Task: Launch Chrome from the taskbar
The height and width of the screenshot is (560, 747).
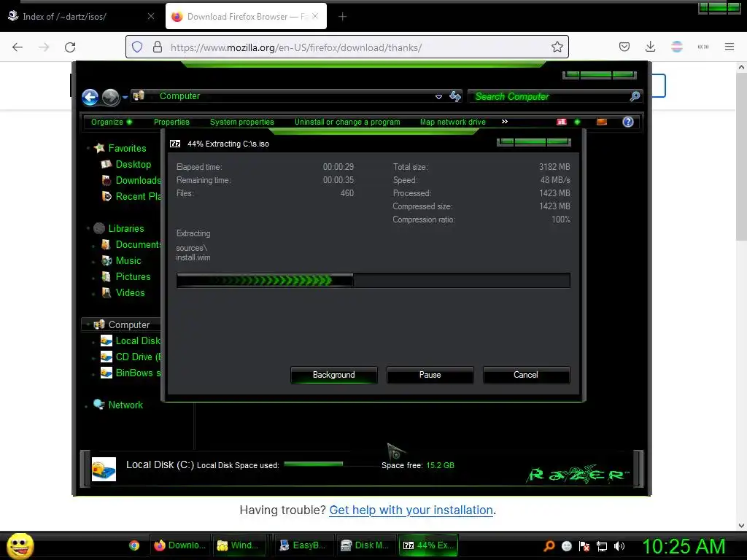Action: (x=134, y=545)
